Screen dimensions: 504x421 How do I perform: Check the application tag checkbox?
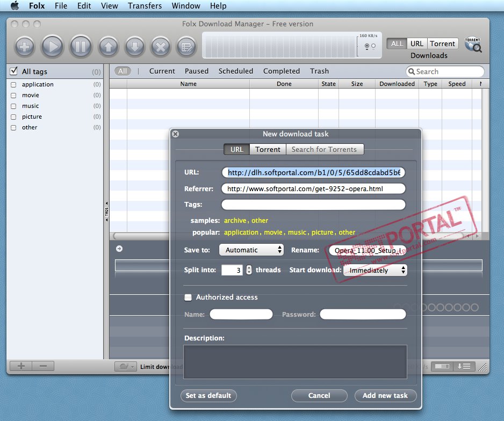click(x=13, y=85)
